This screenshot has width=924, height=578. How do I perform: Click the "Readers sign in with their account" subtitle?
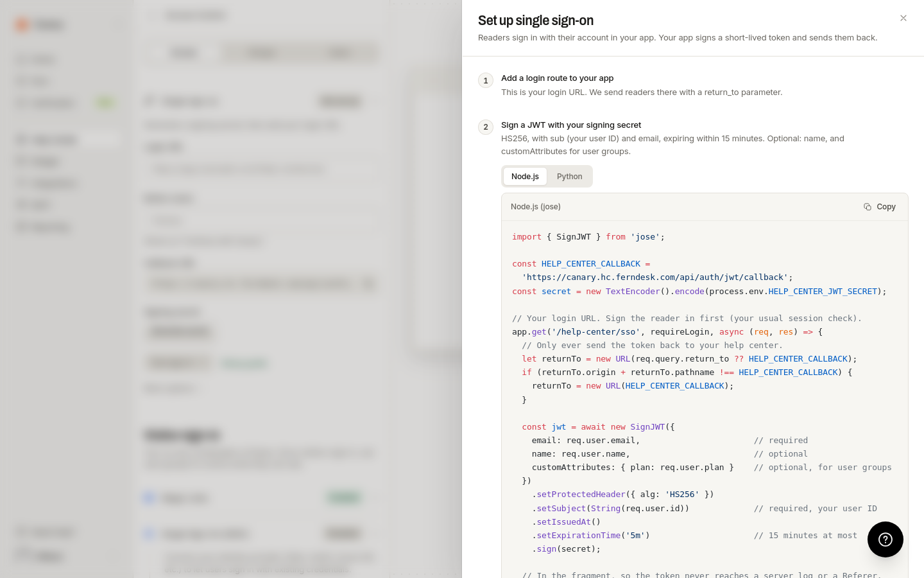[678, 38]
